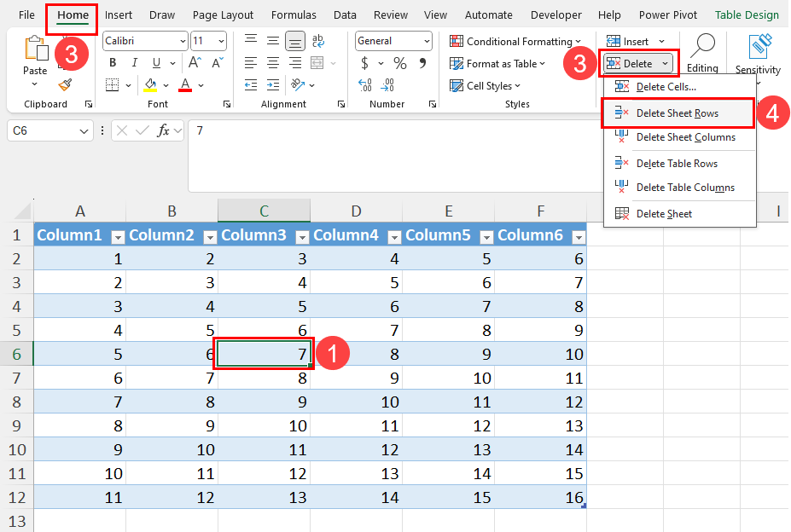
Task: Cancel formula entry X icon
Action: [121, 131]
